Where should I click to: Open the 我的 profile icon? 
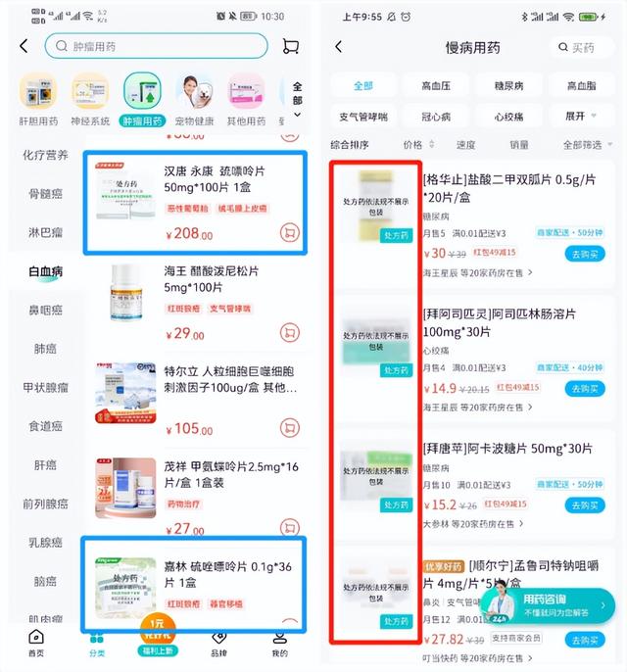pos(280,643)
